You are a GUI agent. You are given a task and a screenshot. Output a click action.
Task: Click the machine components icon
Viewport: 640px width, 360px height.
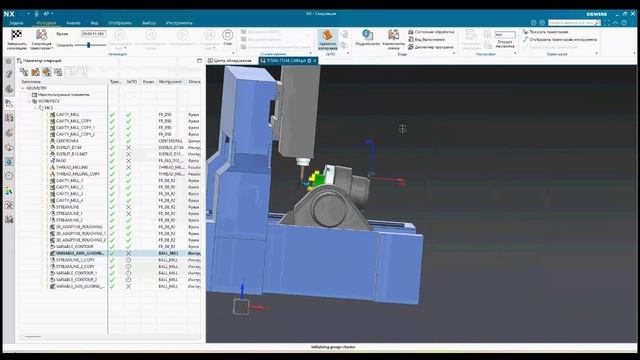tap(393, 35)
